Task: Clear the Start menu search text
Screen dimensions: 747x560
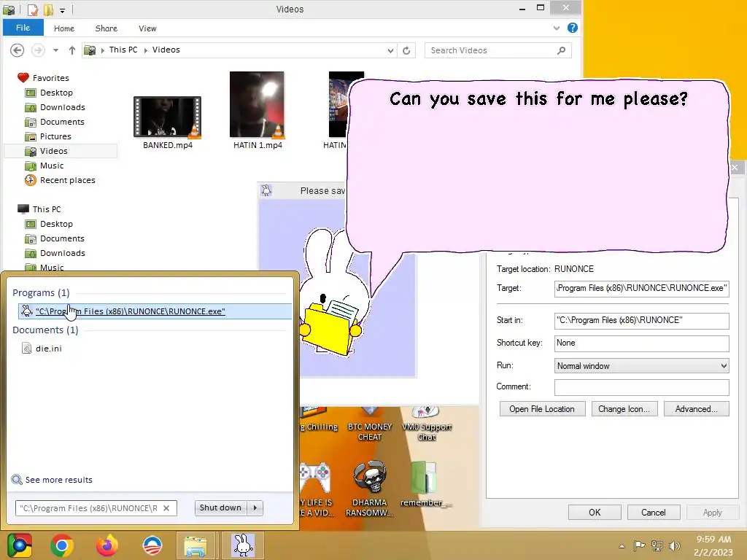Action: click(x=166, y=508)
